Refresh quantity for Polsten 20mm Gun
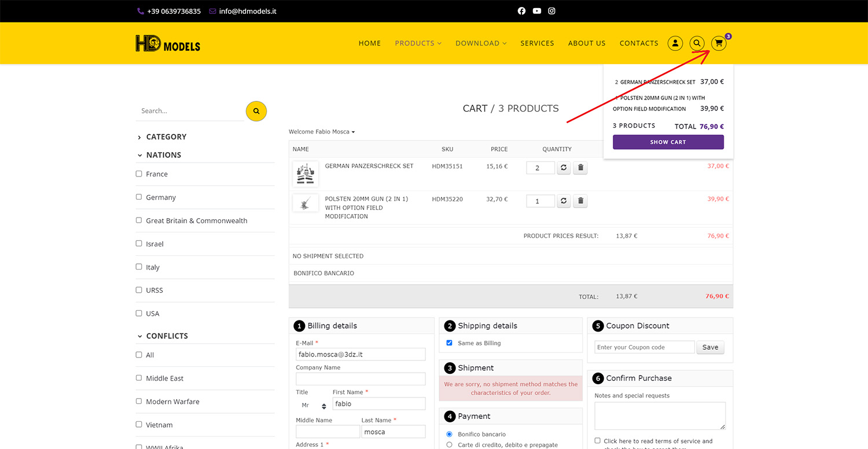 pyautogui.click(x=564, y=201)
